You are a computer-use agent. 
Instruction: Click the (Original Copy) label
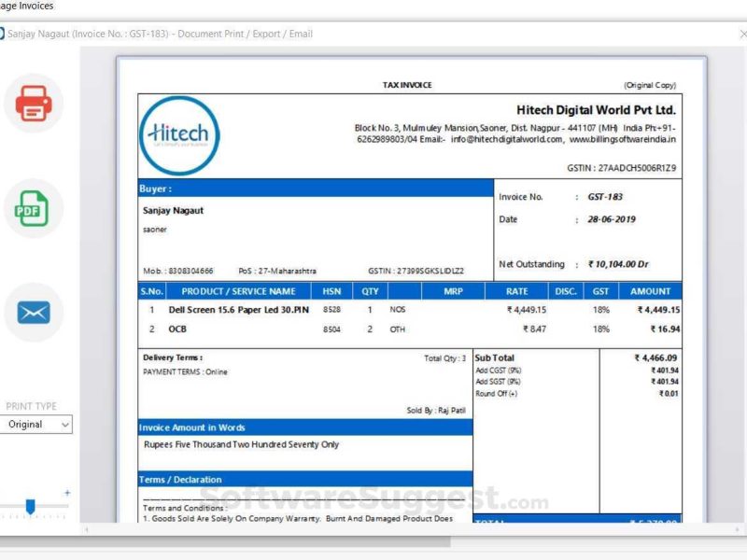click(x=650, y=85)
